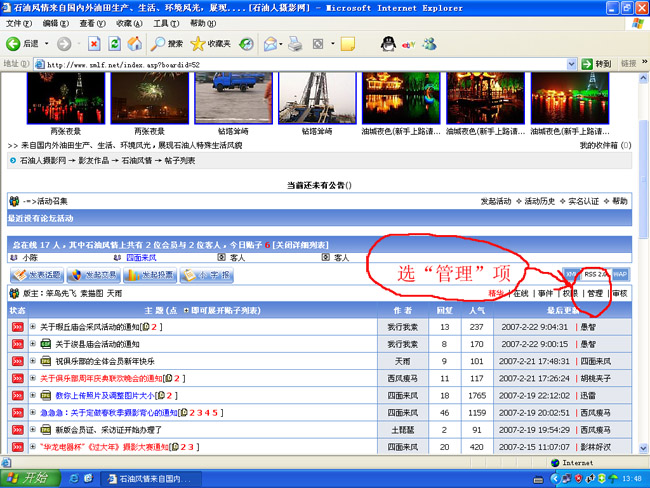This screenshot has height=488, width=650.
Task: Click the RSS 2.0 feed badge
Action: click(596, 274)
